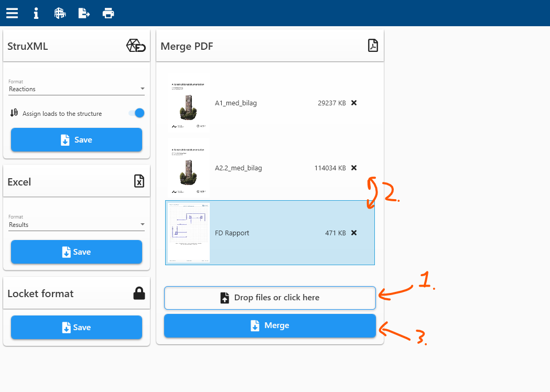Click the Excel panel title
The image size is (550, 392).
coord(19,182)
